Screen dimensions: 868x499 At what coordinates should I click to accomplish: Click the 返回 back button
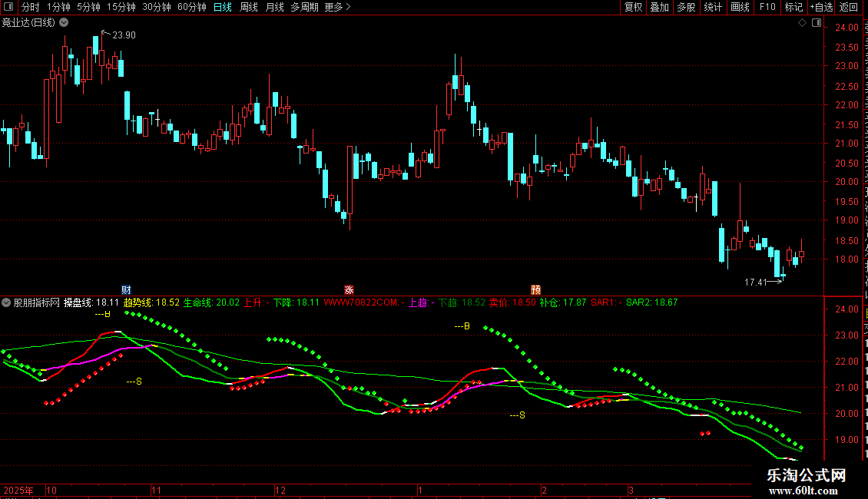[849, 7]
